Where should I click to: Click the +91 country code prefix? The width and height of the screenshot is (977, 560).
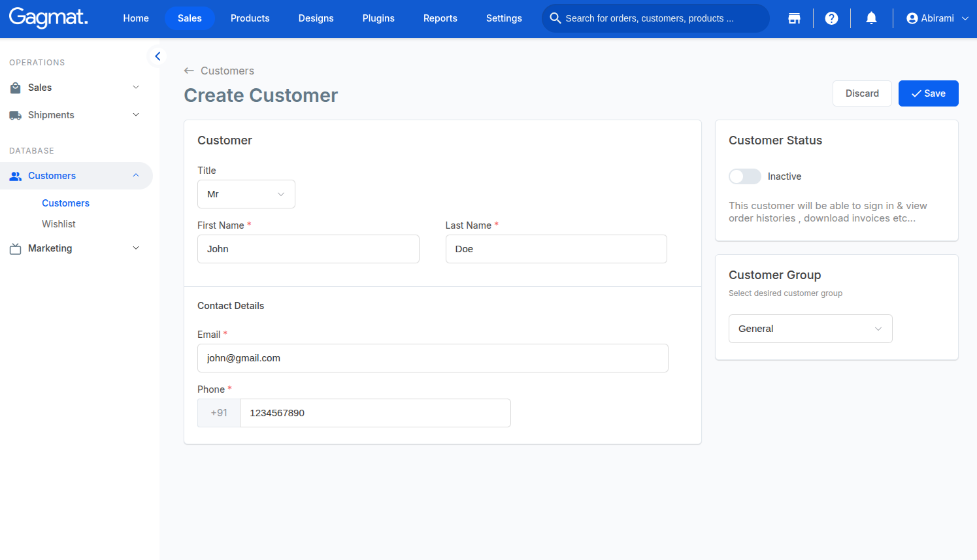click(x=219, y=413)
